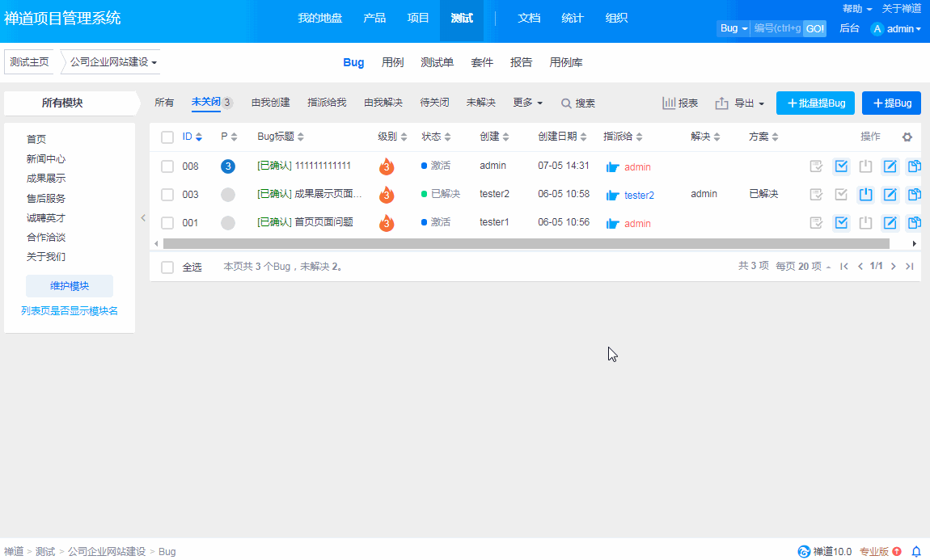
Task: Click copy icon for bug 003
Action: point(914,195)
